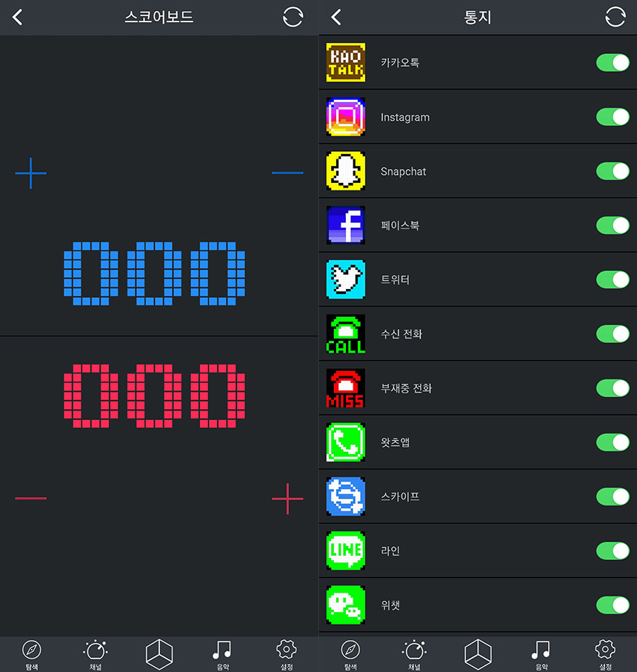Viewport: 637px width, 672px height.
Task: Select the Instagram label text
Action: click(x=405, y=117)
